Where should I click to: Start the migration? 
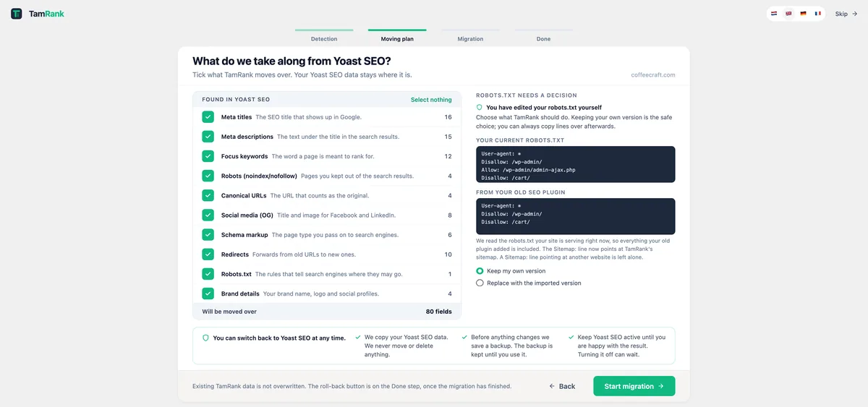[634, 386]
